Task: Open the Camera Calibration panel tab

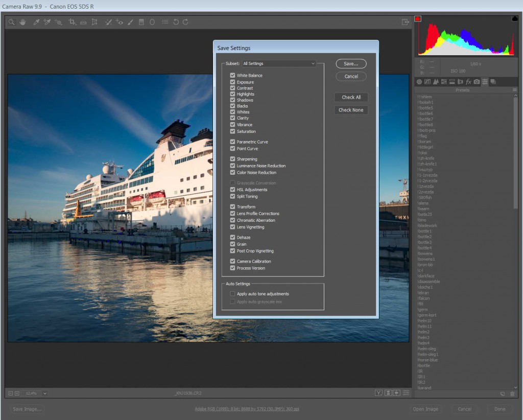Action: point(477,82)
